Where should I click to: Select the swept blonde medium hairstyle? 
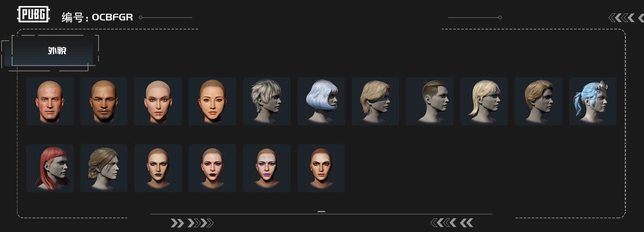[x=376, y=101]
